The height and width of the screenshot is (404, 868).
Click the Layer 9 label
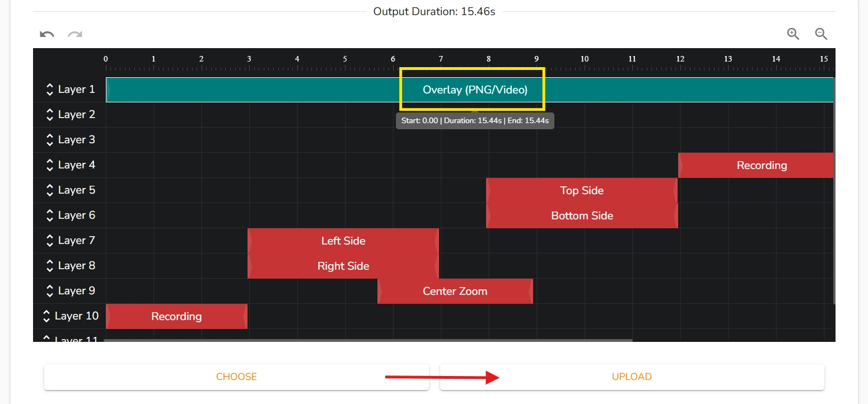(77, 291)
